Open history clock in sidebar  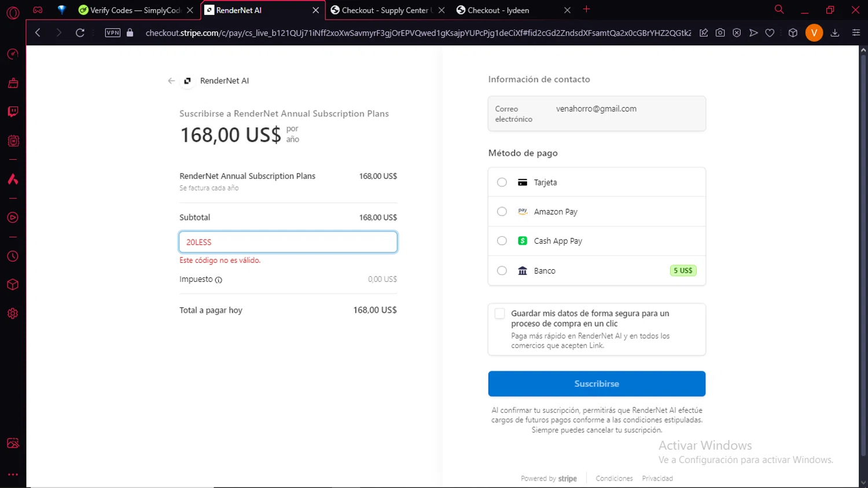[13, 256]
